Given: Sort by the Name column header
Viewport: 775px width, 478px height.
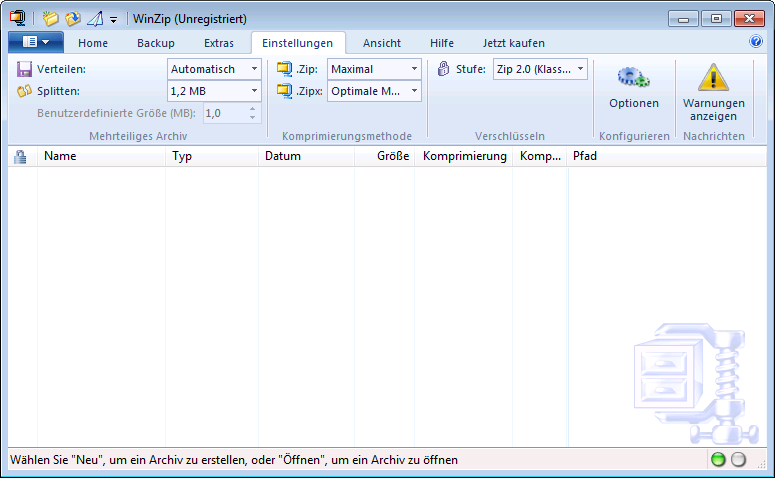Looking at the screenshot, I should (x=101, y=156).
